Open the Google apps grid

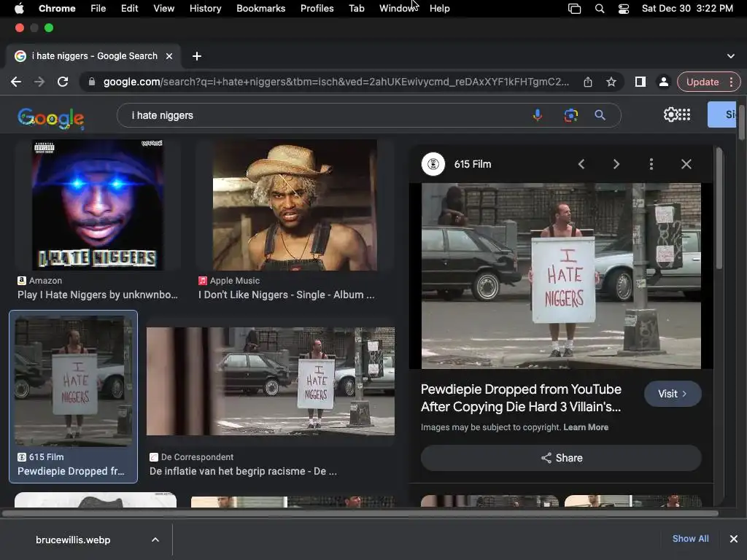tap(684, 115)
